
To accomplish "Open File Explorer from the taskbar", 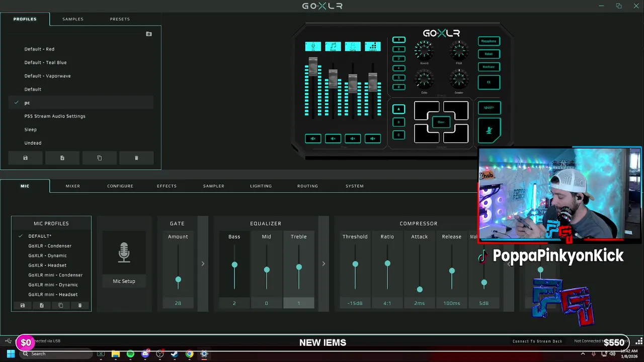I will 116,354.
